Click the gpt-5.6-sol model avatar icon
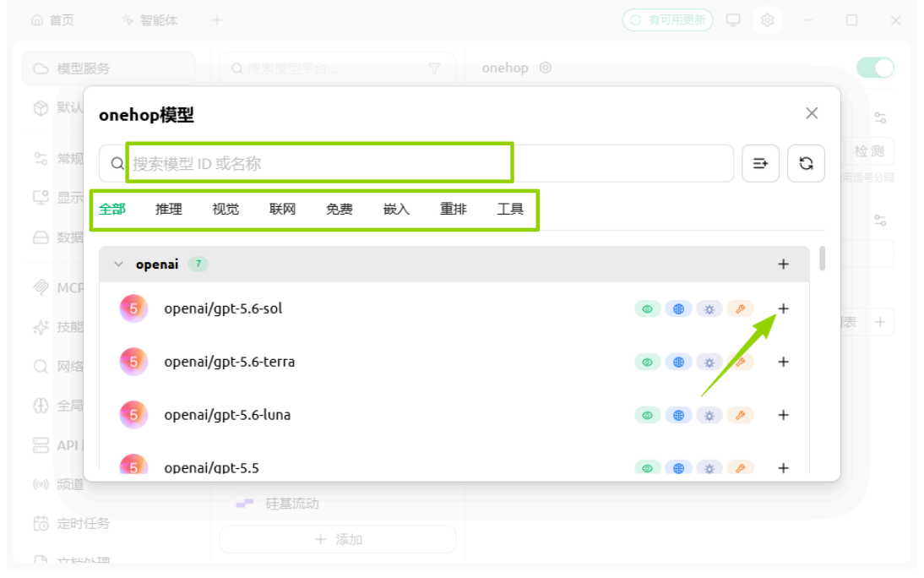The image size is (924, 578). 133,308
